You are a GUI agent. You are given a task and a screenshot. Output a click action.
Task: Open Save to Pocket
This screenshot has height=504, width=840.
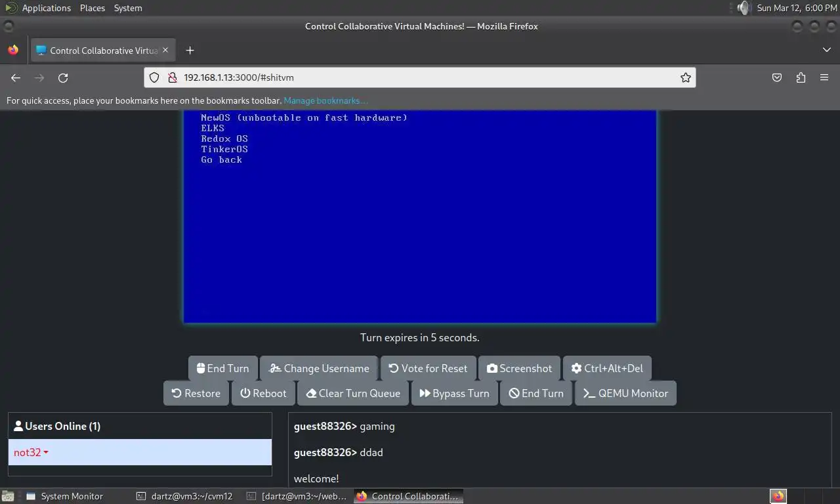coord(777,77)
